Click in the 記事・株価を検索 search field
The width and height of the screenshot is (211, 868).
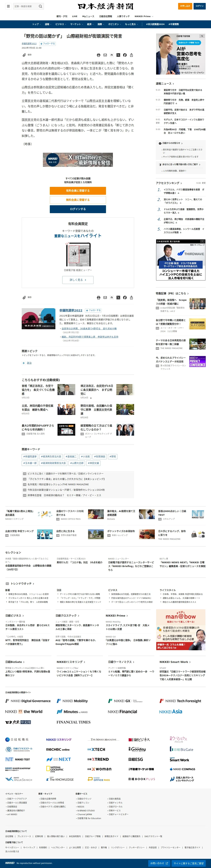click(25, 6)
